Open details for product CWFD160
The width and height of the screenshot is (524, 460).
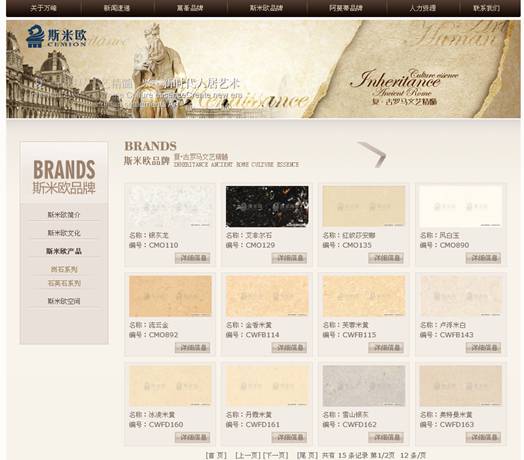point(192,437)
